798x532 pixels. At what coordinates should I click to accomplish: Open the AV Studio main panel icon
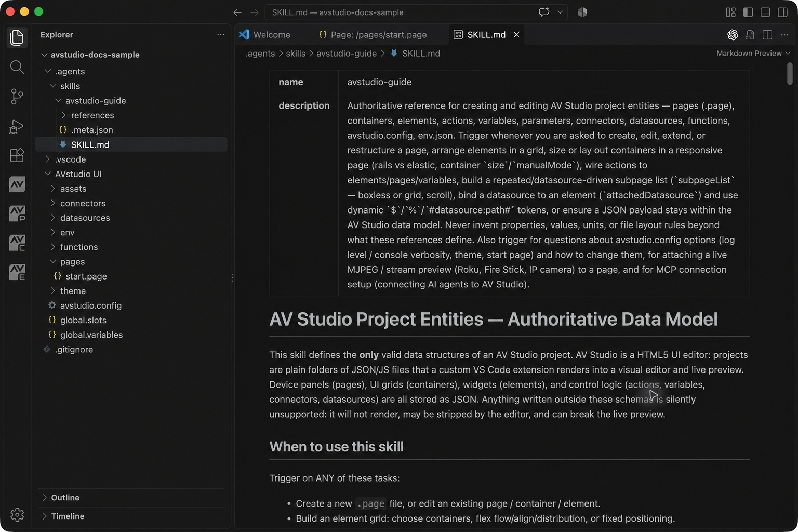click(x=17, y=184)
